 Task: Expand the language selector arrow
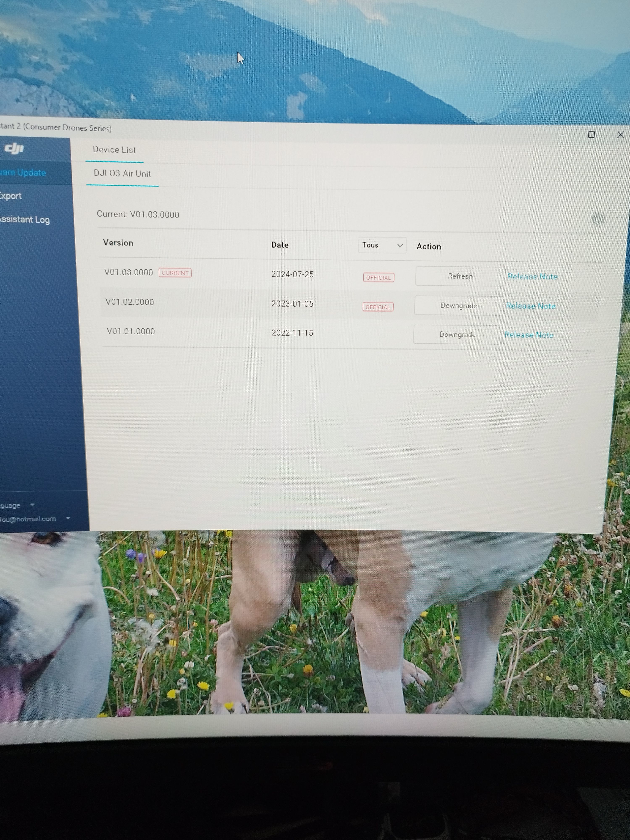[32, 505]
